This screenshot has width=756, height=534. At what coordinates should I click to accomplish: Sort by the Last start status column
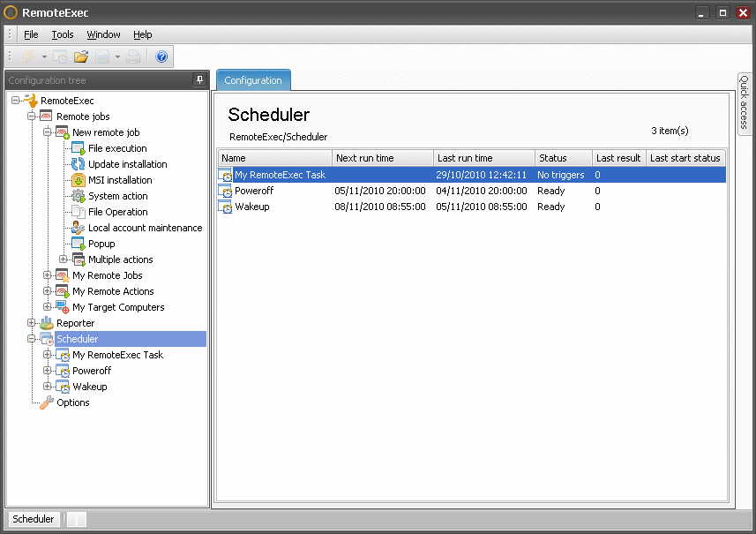coord(685,158)
